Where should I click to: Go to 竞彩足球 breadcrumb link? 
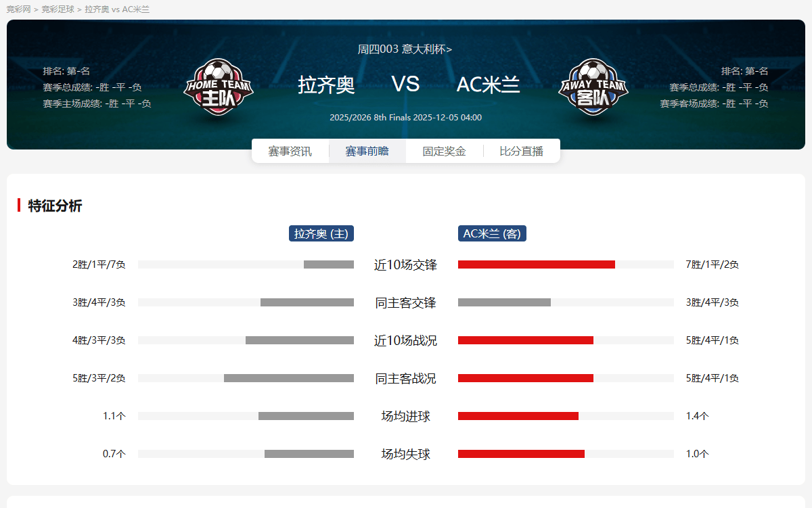coord(58,9)
